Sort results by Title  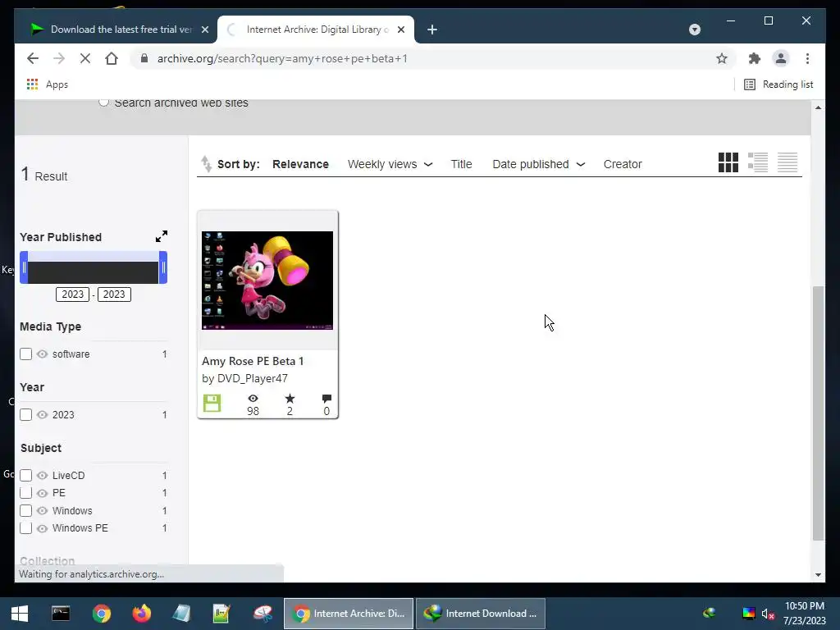pyautogui.click(x=461, y=164)
